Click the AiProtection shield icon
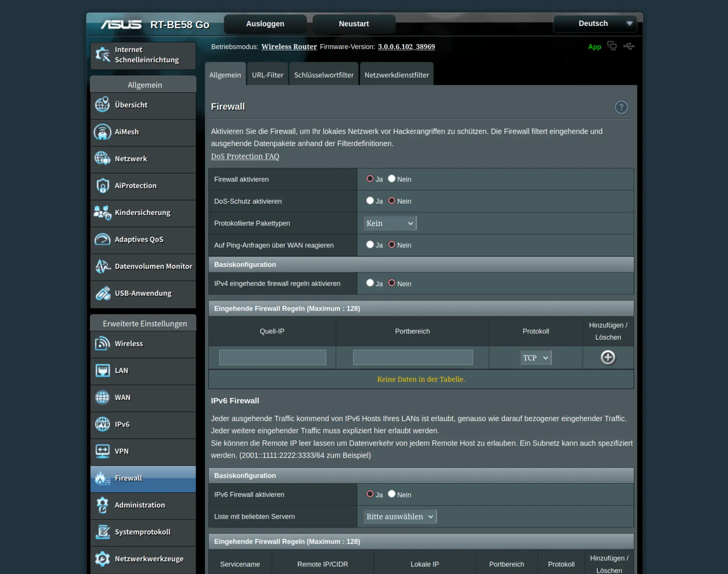 pos(102,186)
